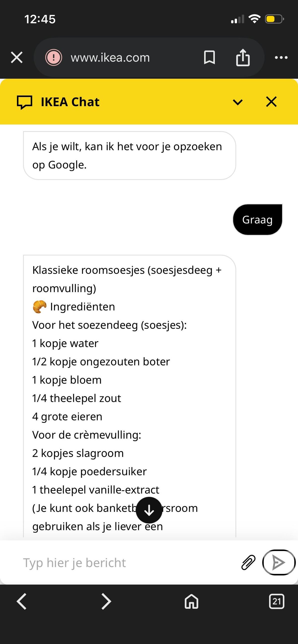Screen dimensions: 298x644
Task: Tap the 'Graag' sent message bubble
Action: (258, 219)
